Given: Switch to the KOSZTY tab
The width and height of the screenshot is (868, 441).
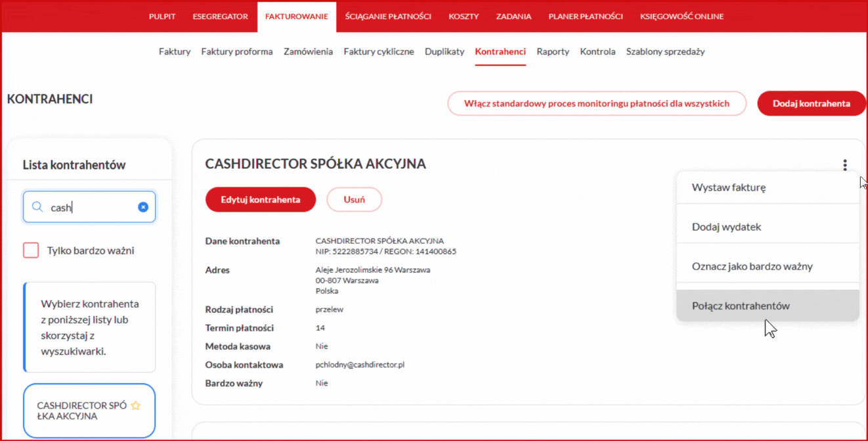Looking at the screenshot, I should [464, 16].
